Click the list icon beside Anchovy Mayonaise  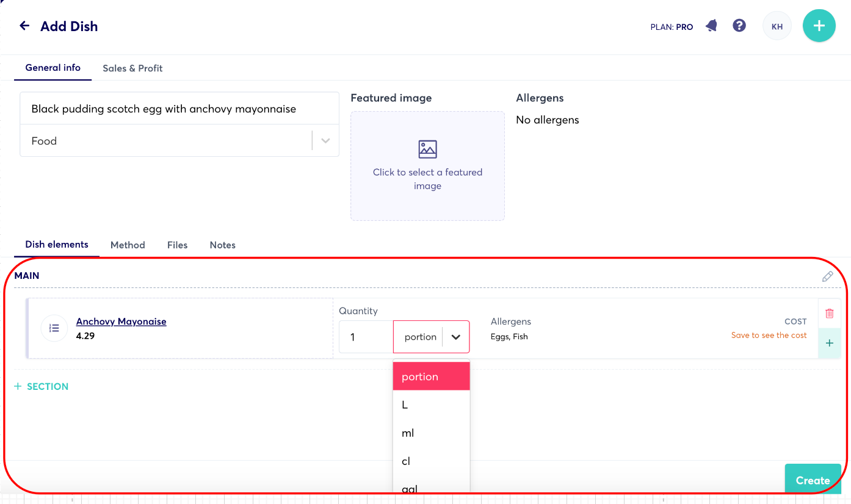coord(54,328)
